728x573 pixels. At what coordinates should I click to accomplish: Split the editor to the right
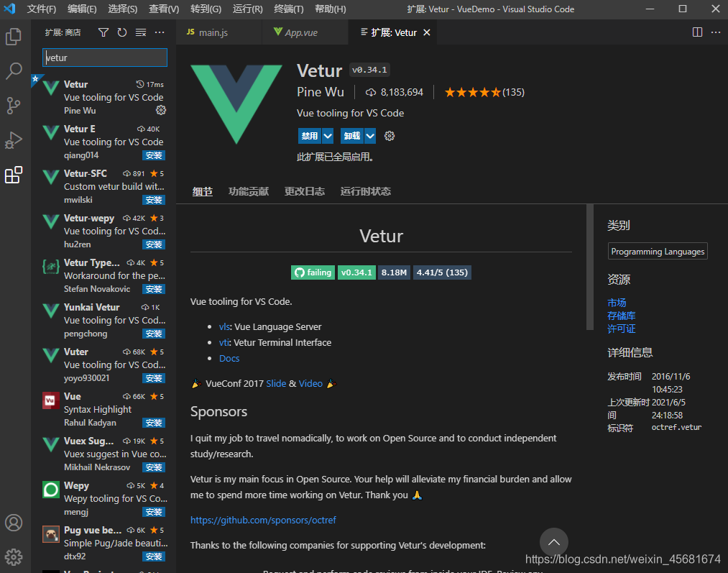[x=697, y=32]
